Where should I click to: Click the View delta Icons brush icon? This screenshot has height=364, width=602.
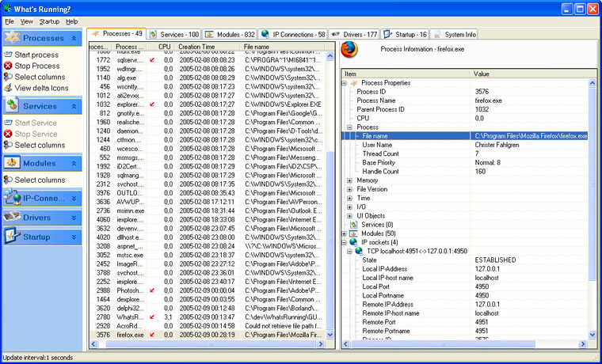tap(8, 88)
